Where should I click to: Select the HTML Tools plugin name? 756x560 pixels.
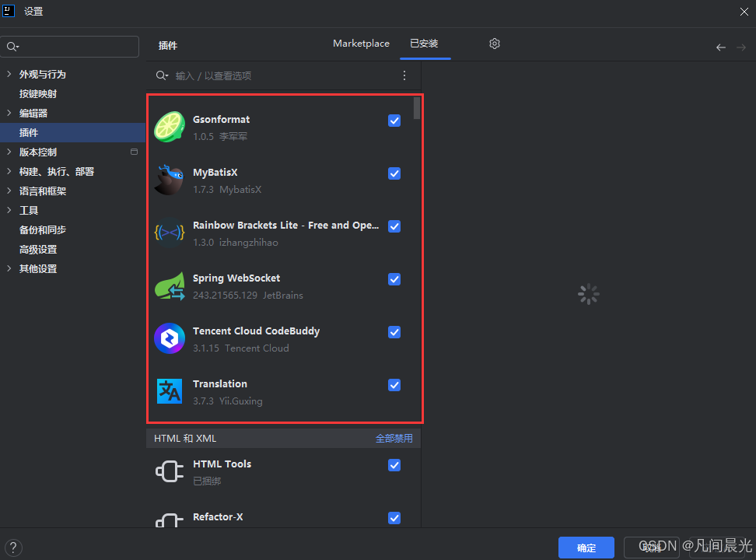[222, 464]
